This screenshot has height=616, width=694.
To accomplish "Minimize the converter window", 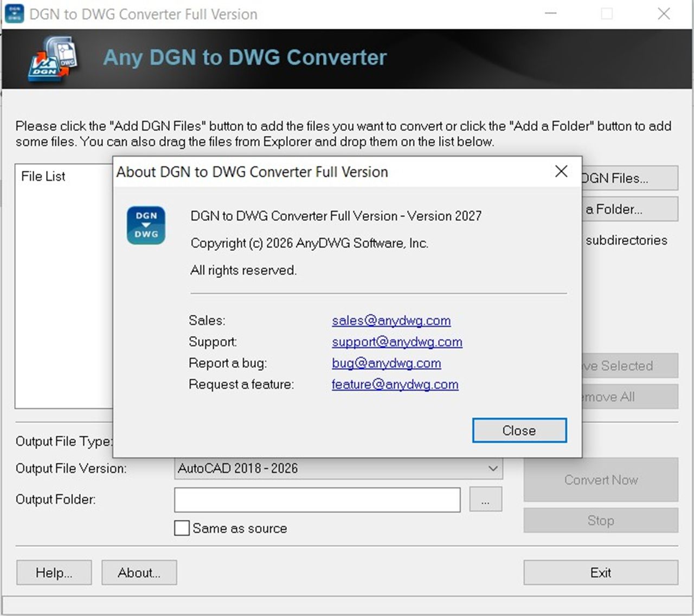I will (x=551, y=14).
